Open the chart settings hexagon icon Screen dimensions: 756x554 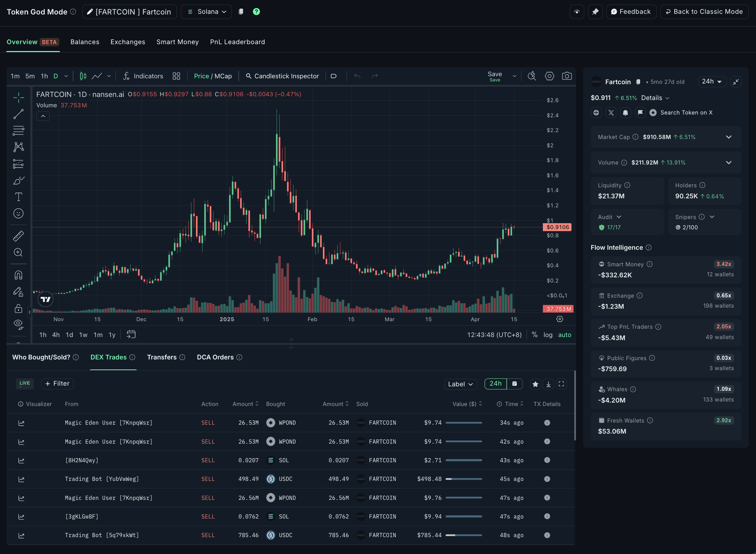pyautogui.click(x=549, y=76)
